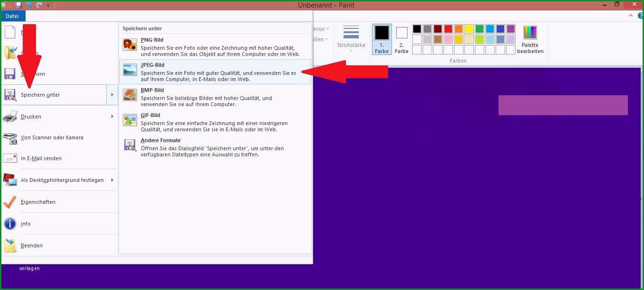Pick the indigo color swatch

point(500,29)
